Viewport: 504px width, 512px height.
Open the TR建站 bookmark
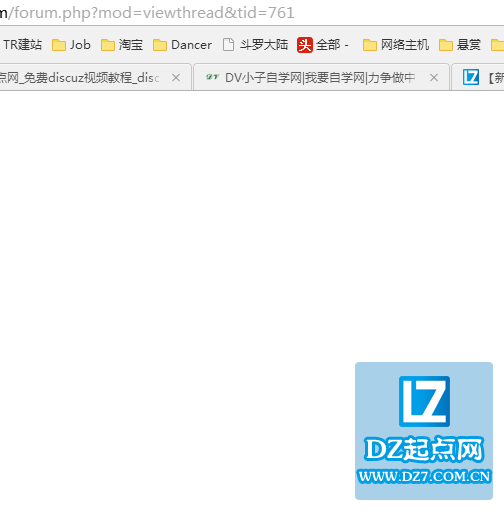(21, 45)
